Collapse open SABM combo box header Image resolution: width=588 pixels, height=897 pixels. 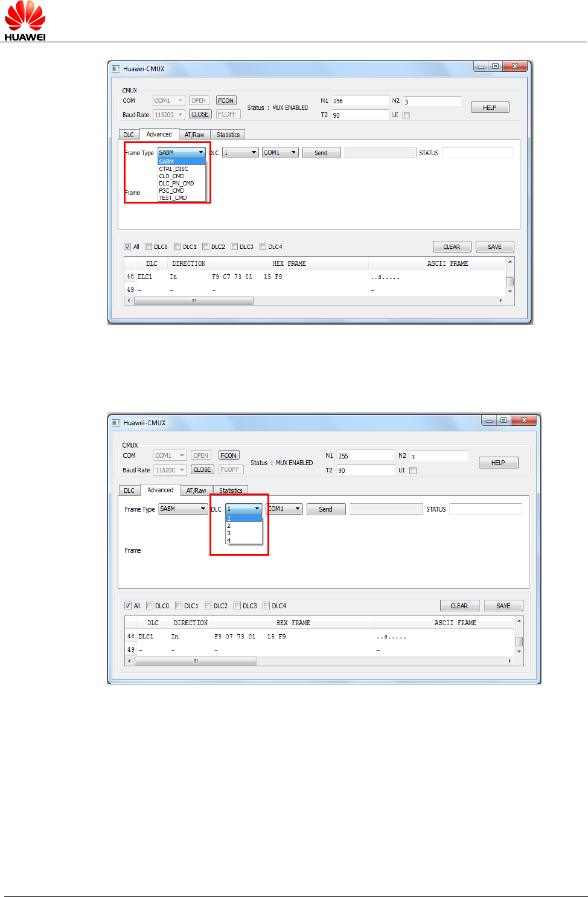(182, 153)
